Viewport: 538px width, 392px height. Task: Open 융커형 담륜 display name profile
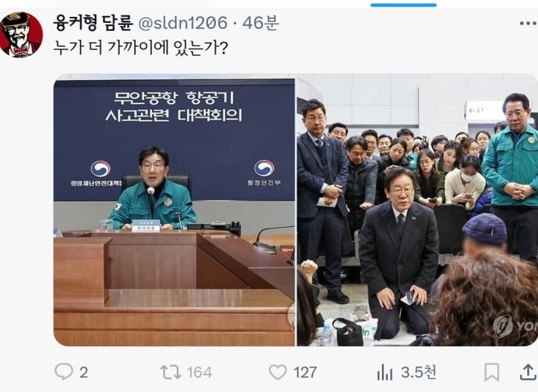tap(93, 23)
